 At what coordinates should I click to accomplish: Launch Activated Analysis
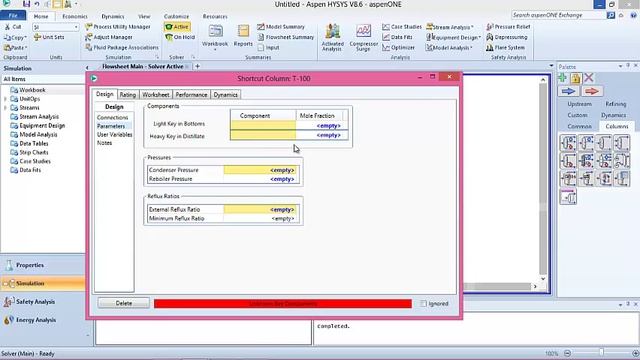coord(333,38)
